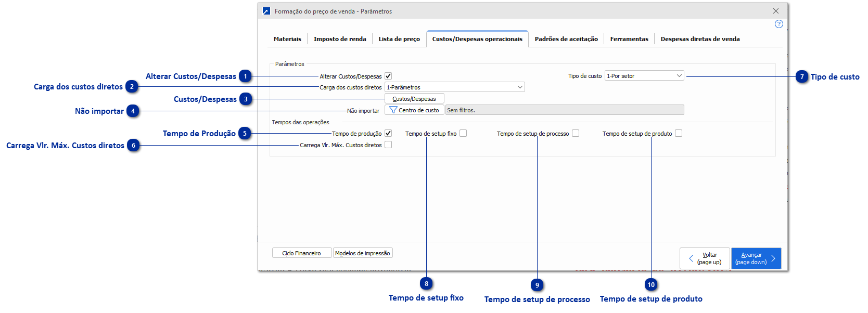This screenshot has width=868, height=313.
Task: Select the Custos/Despesas operacionais tab
Action: coord(477,39)
